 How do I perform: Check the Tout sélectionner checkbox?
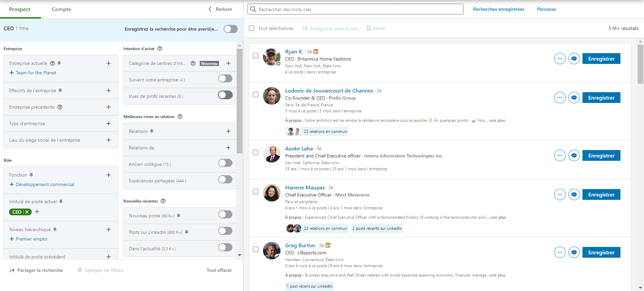tap(252, 28)
